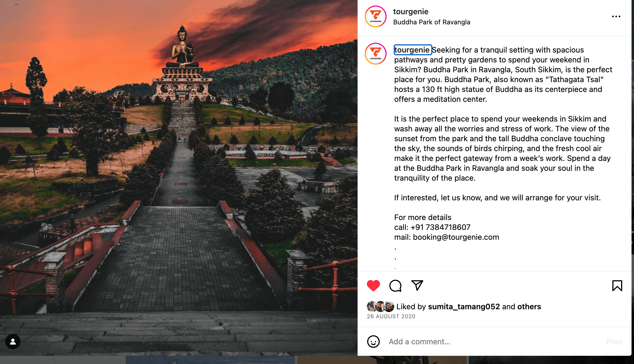The width and height of the screenshot is (634, 364).
Task: Unlike the post with red heart icon
Action: tap(373, 286)
